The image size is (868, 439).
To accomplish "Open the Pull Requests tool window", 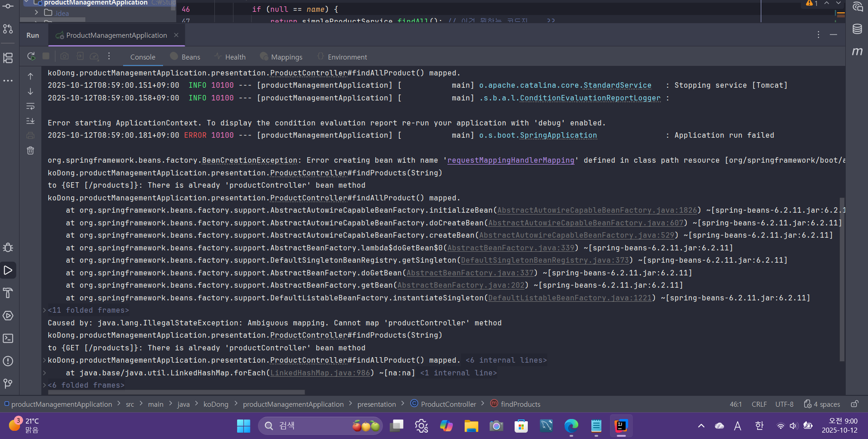I will tap(8, 29).
